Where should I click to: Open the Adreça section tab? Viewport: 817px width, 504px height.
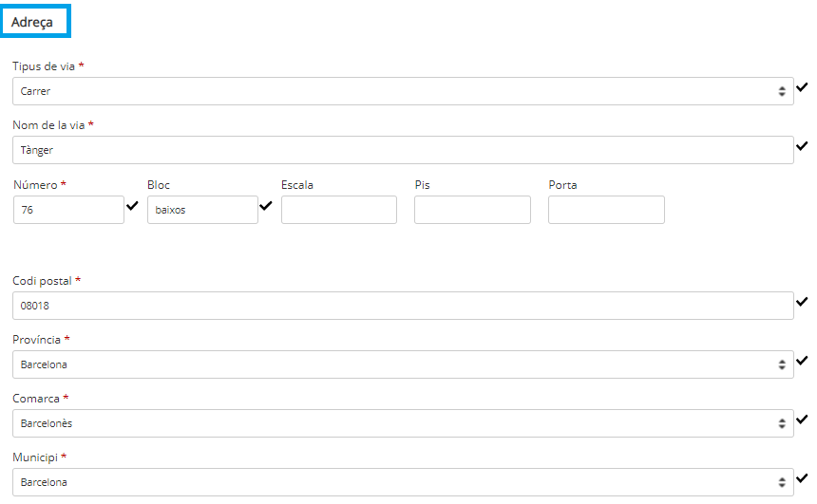(36, 22)
